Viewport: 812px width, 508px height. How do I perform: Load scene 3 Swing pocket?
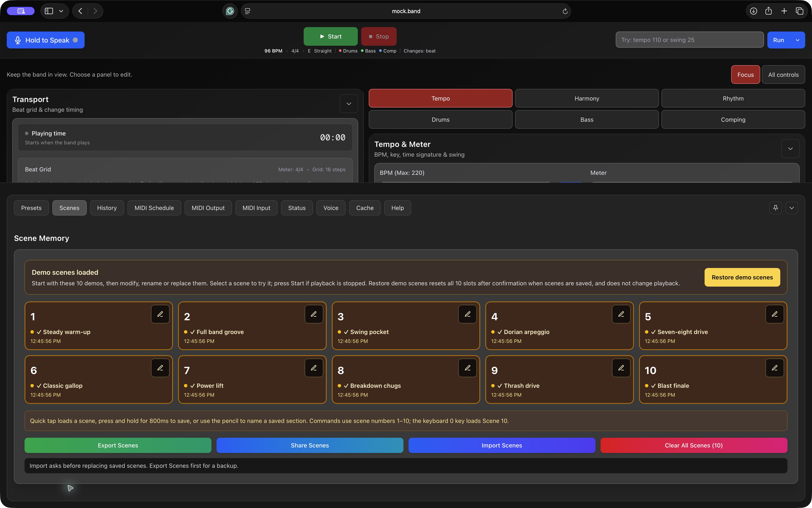(406, 326)
